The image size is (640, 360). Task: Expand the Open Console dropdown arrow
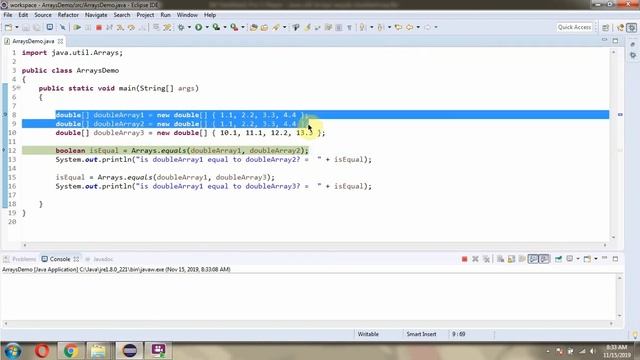(x=596, y=259)
